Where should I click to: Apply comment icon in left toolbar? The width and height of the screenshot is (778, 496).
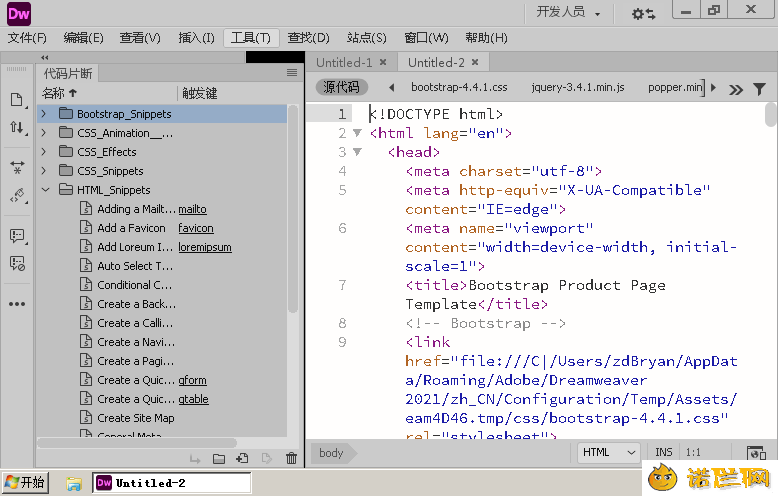17,235
